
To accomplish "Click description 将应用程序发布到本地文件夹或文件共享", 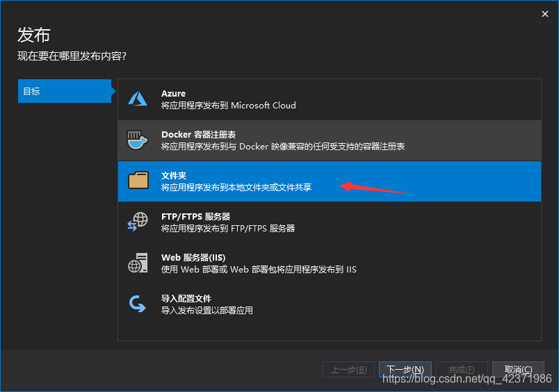I will tap(236, 188).
